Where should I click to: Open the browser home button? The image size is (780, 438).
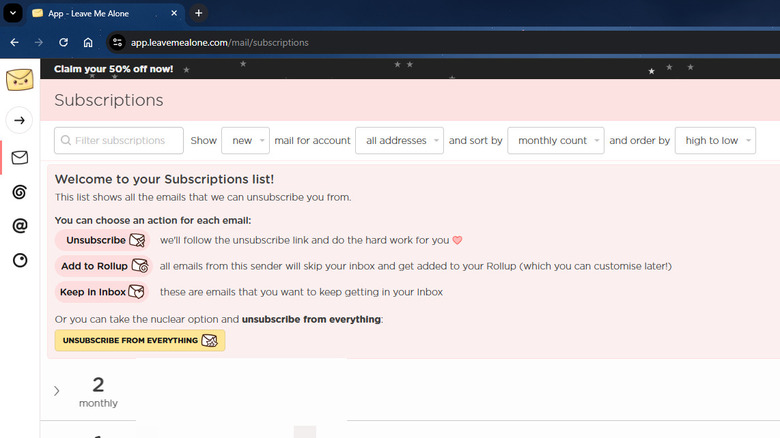pos(88,42)
